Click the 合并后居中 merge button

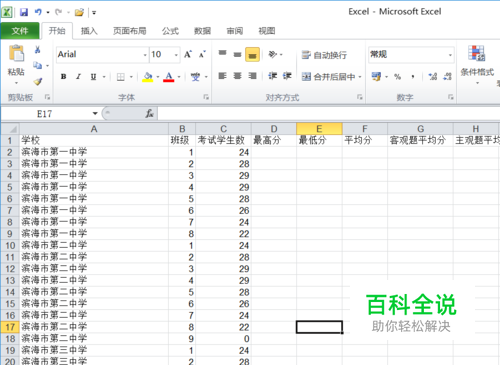click(328, 77)
